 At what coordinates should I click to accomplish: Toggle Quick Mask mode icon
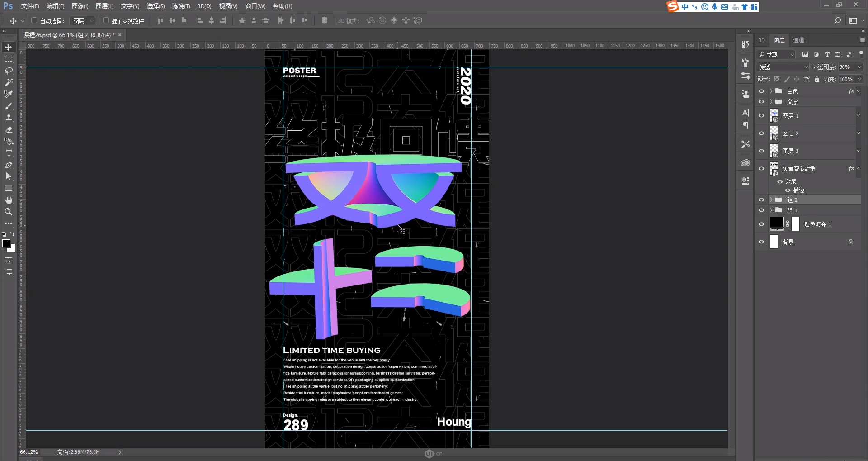(9, 261)
